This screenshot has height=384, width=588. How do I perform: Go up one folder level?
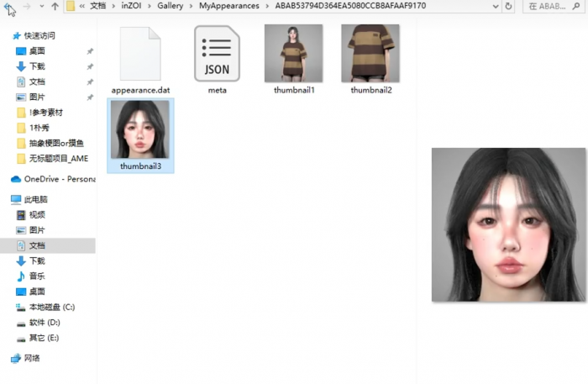pos(55,7)
